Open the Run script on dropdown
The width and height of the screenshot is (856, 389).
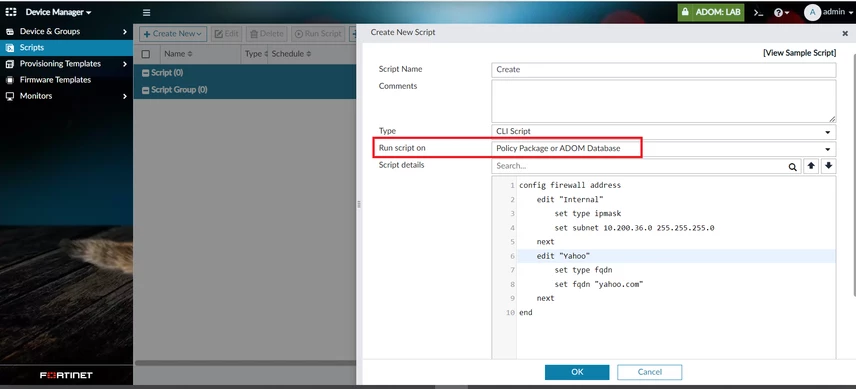pos(663,148)
